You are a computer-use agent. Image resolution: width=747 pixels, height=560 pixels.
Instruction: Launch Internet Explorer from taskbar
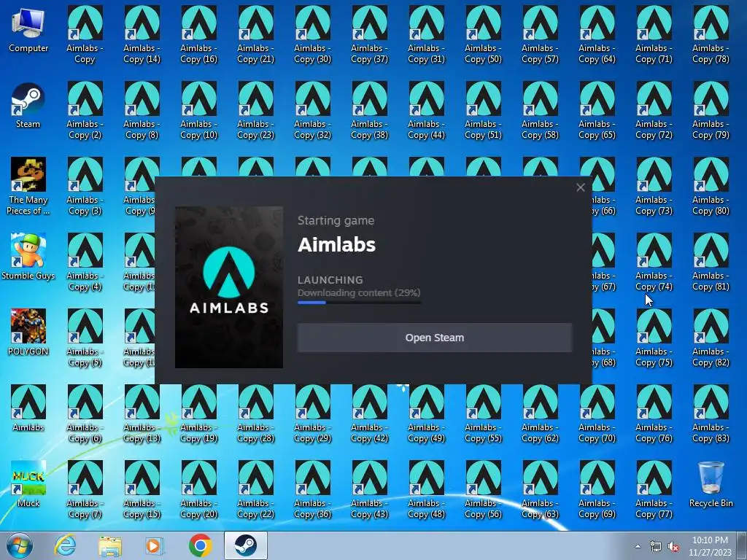coord(65,545)
